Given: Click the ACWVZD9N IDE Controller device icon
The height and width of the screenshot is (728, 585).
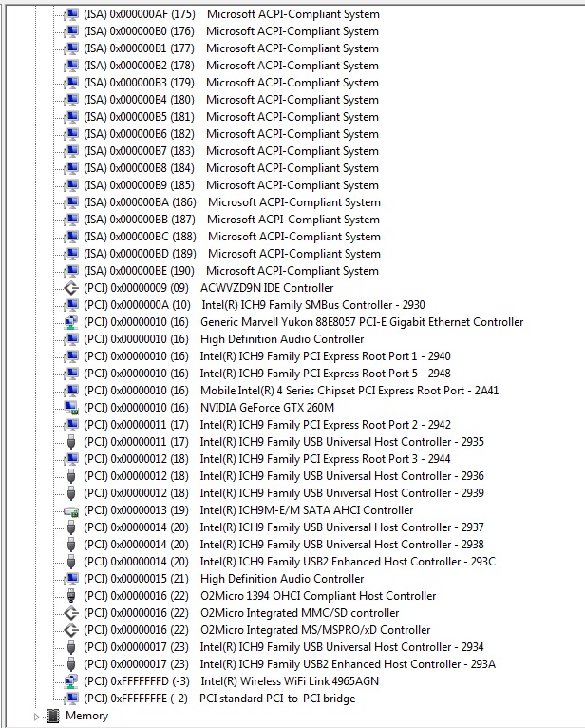Looking at the screenshot, I should click(x=71, y=288).
